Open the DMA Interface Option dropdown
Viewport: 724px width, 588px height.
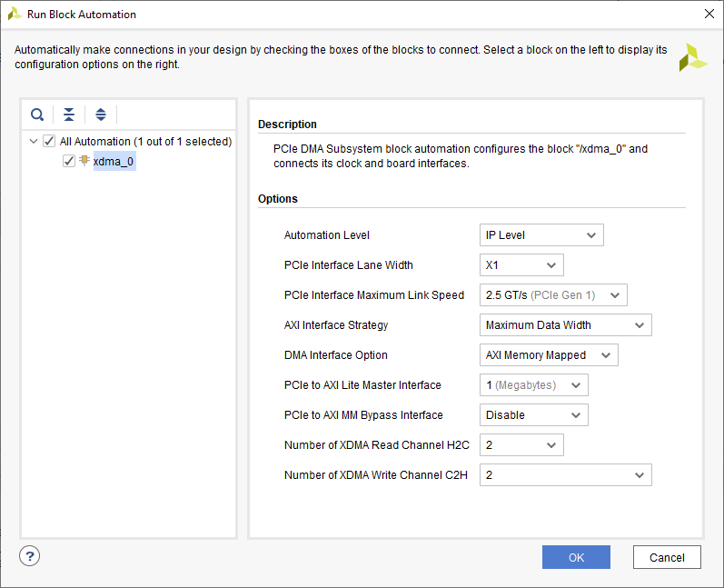point(549,355)
